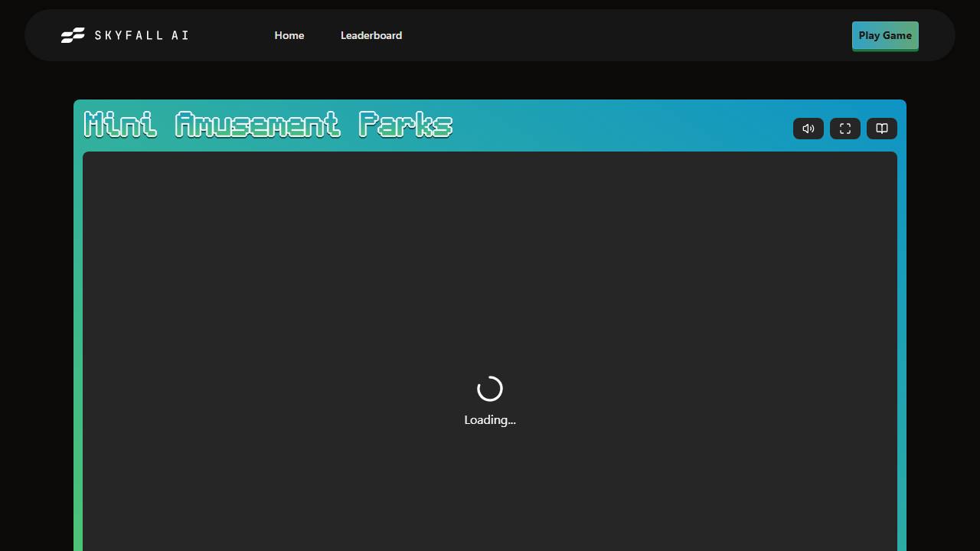
Task: Mute the game sound with speaker icon
Action: pyautogui.click(x=808, y=129)
